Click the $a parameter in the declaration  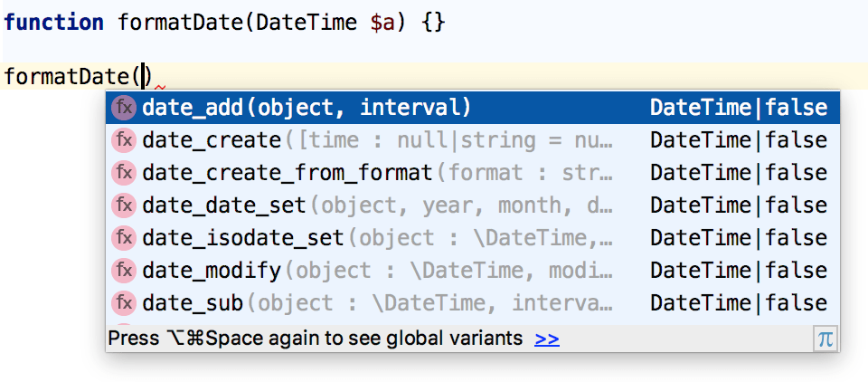[x=382, y=23]
